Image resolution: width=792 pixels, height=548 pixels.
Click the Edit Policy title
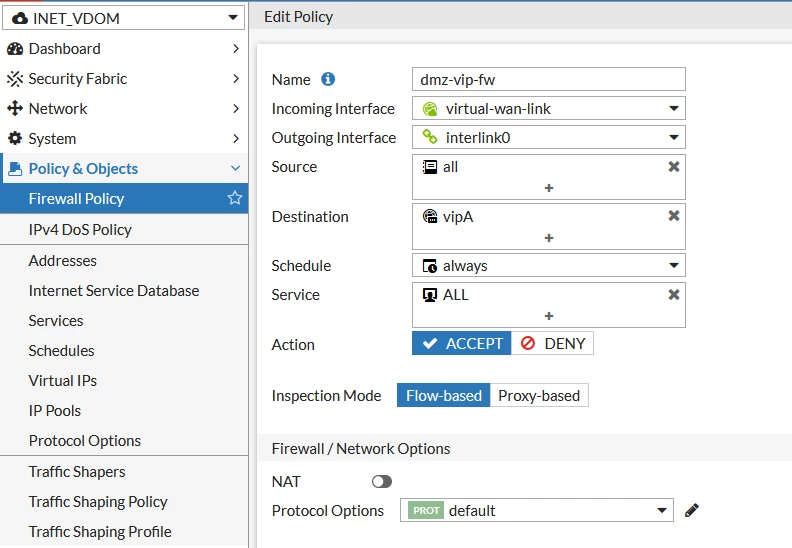click(x=299, y=17)
